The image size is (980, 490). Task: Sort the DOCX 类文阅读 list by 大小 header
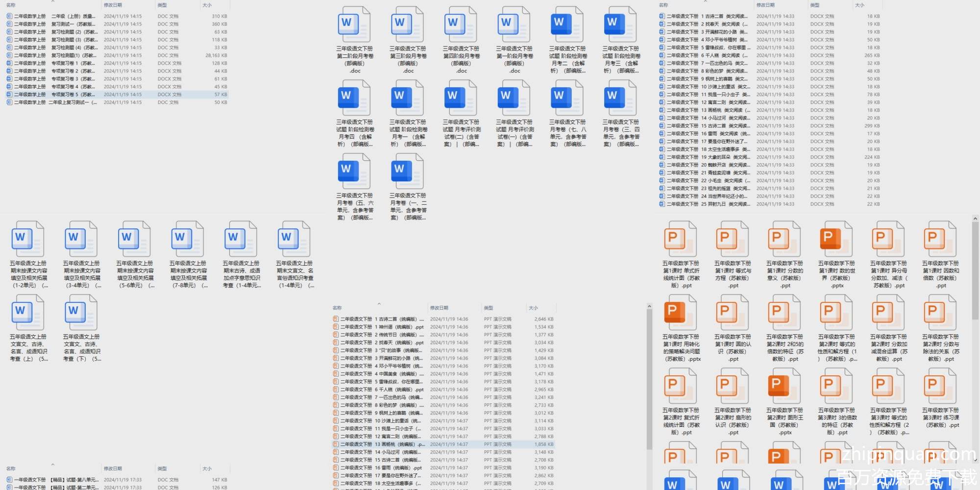(859, 5)
